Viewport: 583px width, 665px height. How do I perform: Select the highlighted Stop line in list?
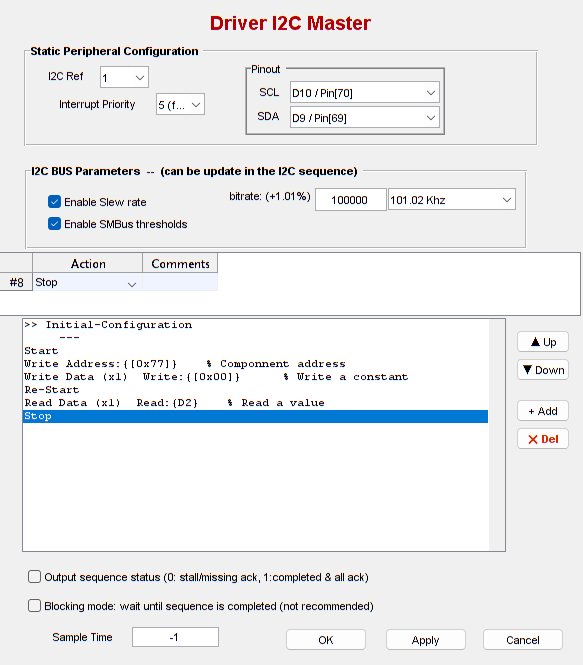coord(255,416)
